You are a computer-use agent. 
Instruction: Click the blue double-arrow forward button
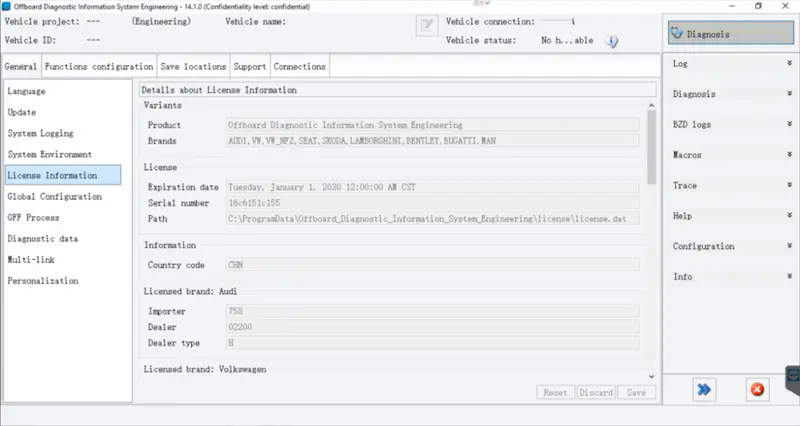[704, 390]
